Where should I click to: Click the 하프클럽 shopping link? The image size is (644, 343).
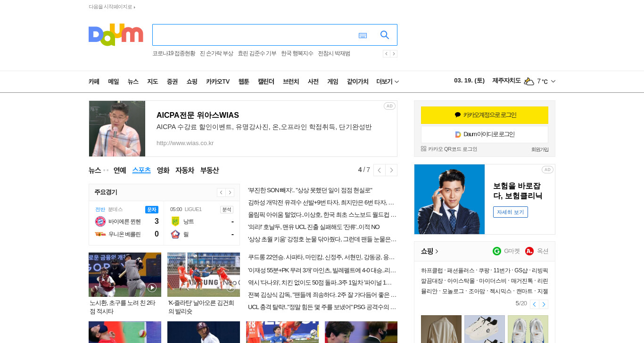point(432,270)
